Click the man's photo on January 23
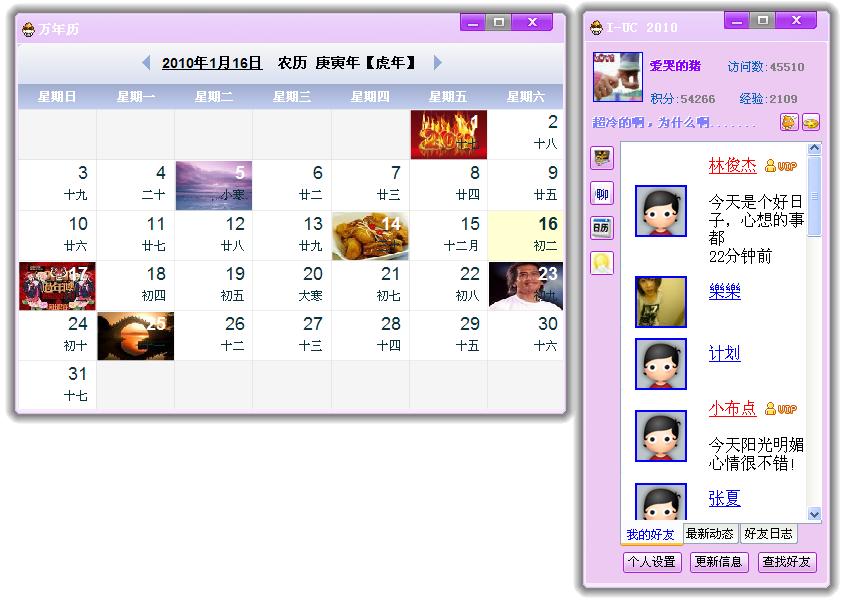 526,286
